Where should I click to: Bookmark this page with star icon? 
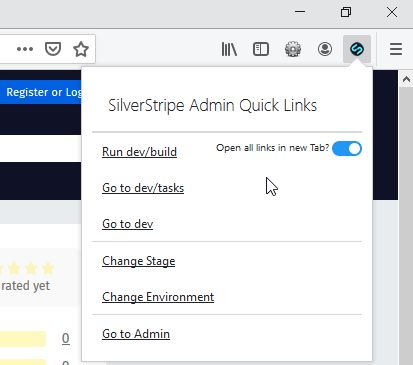tap(81, 49)
